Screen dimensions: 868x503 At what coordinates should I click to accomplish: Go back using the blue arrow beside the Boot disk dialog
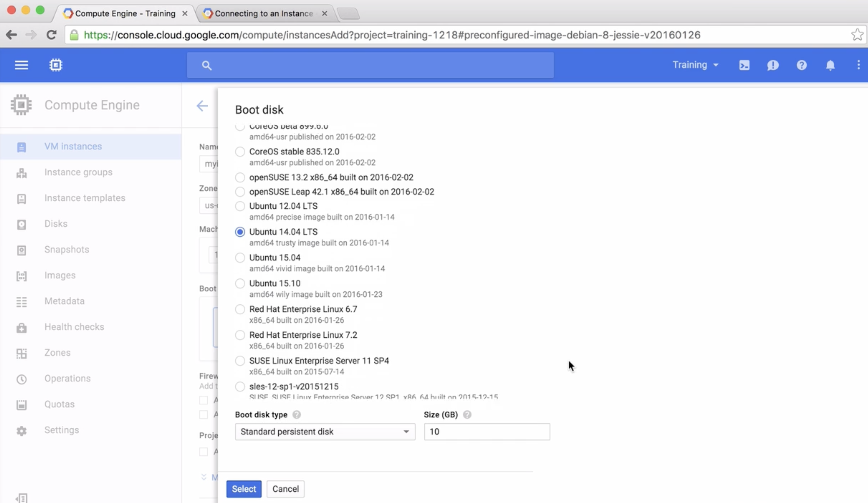coord(202,106)
